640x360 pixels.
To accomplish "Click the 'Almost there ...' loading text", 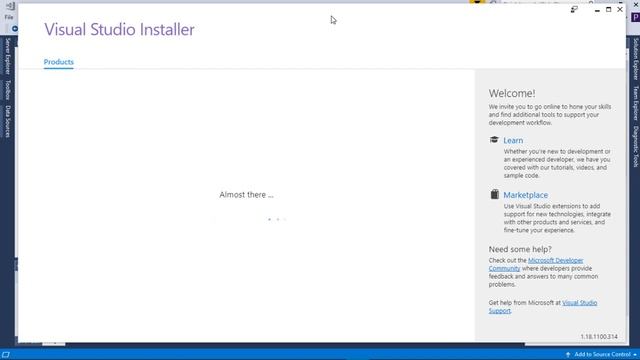I will pos(247,195).
